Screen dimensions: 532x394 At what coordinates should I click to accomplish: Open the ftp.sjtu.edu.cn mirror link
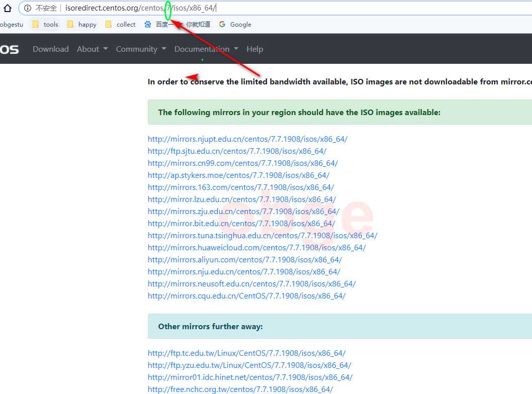click(237, 151)
